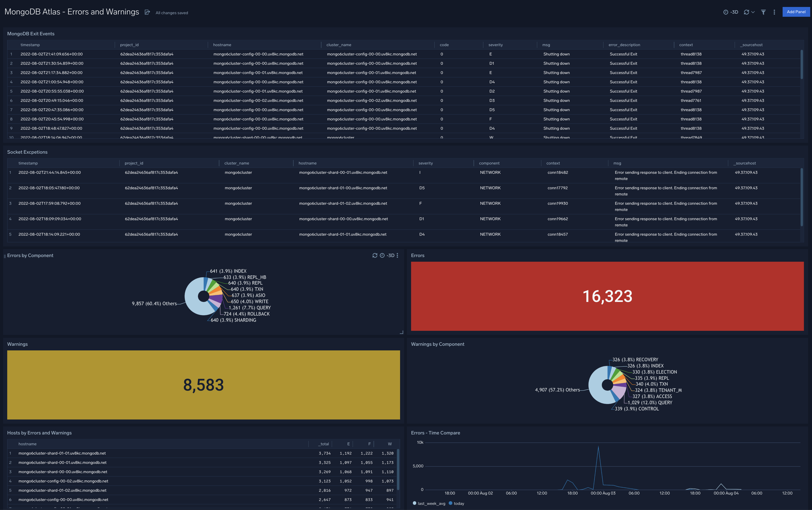This screenshot has height=510, width=812.
Task: Open the Errors by Component kebab menu
Action: pyautogui.click(x=397, y=255)
